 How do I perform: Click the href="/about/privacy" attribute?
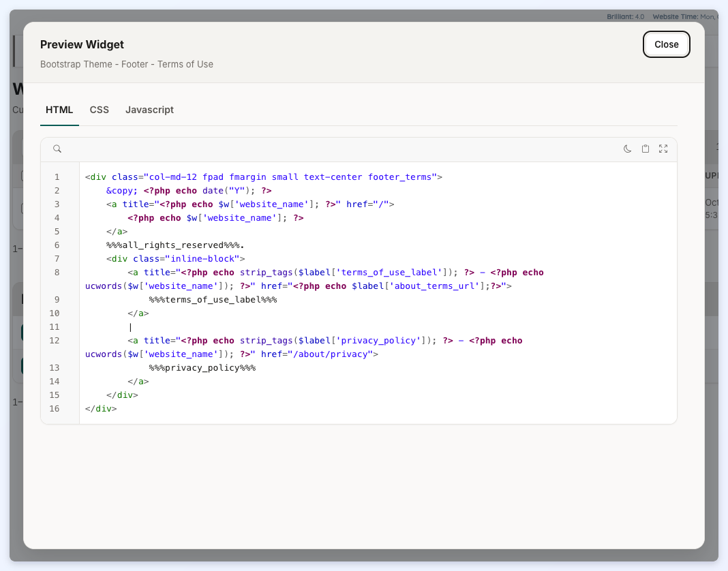pyautogui.click(x=317, y=354)
